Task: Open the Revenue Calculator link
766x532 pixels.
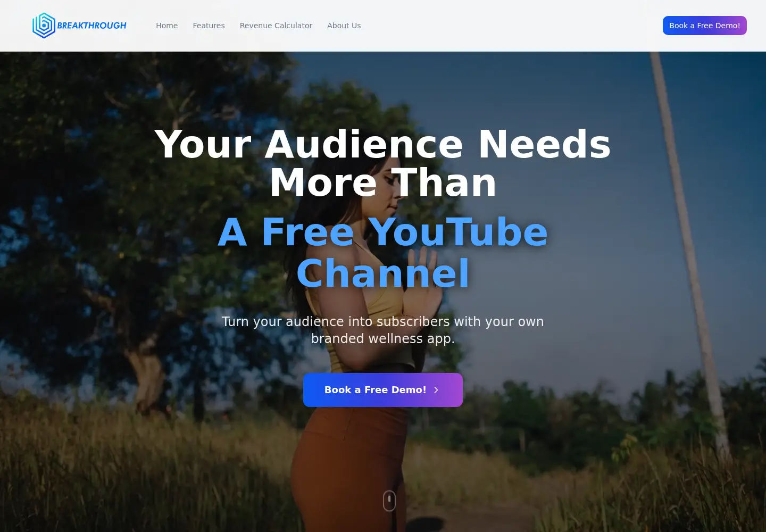Action: point(276,26)
